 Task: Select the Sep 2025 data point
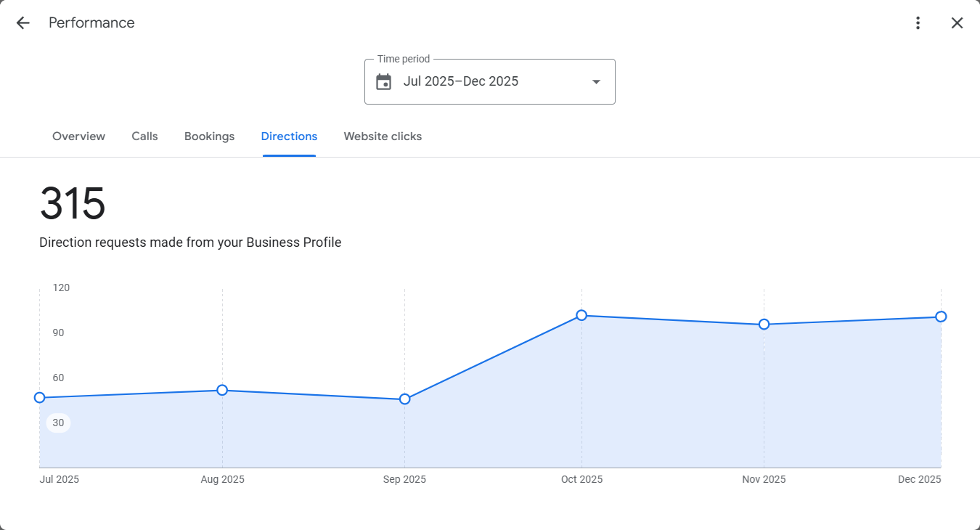pyautogui.click(x=404, y=399)
